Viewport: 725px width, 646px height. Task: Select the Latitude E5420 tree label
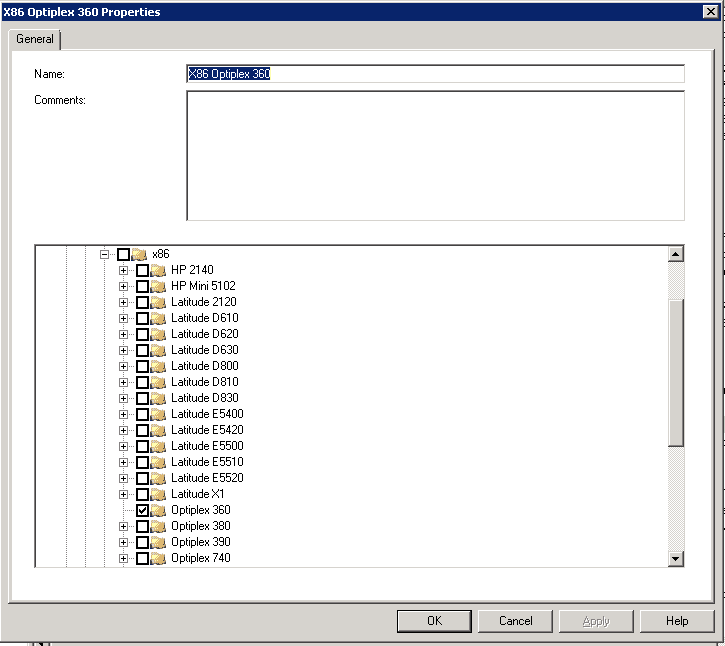(207, 430)
